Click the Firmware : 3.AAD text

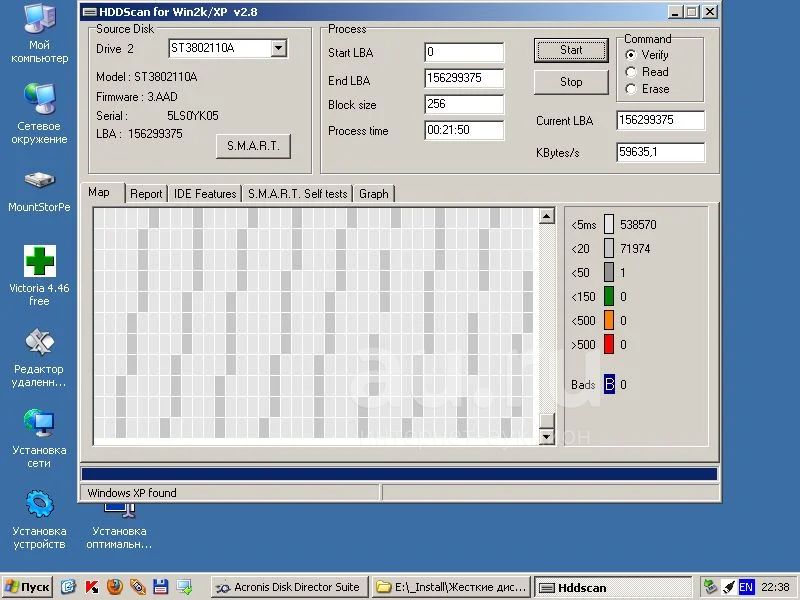point(137,97)
